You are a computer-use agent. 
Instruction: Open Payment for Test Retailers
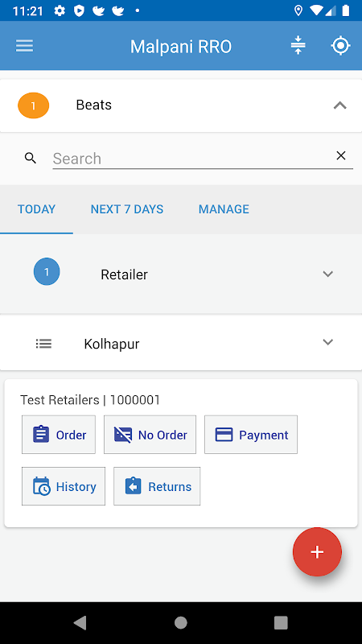click(x=251, y=435)
